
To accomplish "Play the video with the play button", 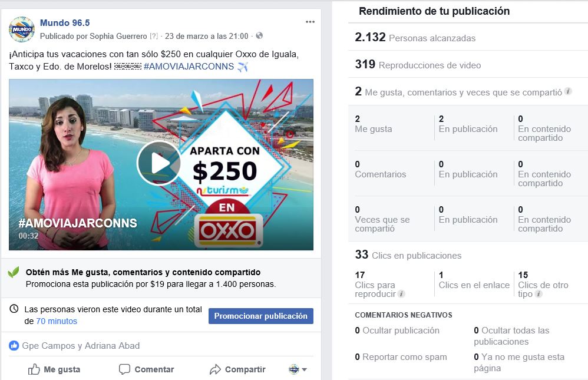I will 158,164.
